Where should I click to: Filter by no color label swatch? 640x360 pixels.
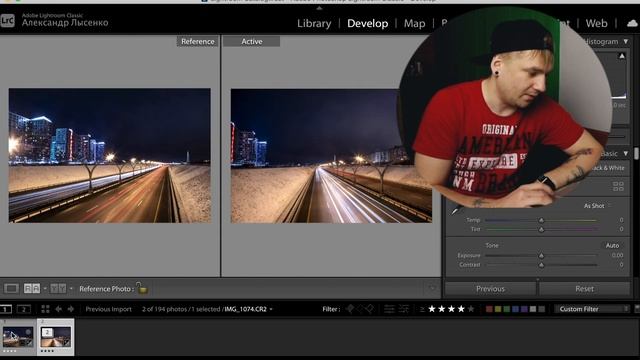click(x=542, y=309)
